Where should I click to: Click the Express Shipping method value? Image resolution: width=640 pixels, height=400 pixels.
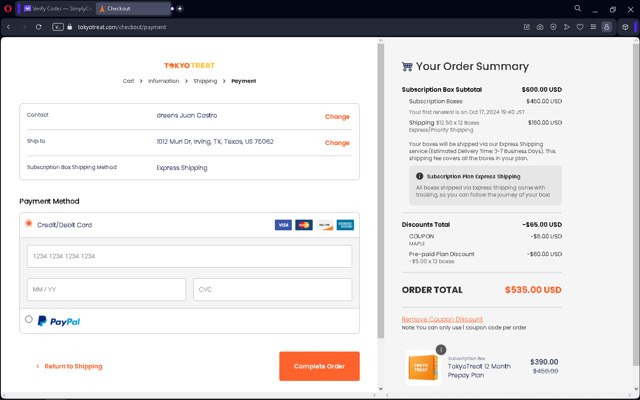tap(182, 168)
